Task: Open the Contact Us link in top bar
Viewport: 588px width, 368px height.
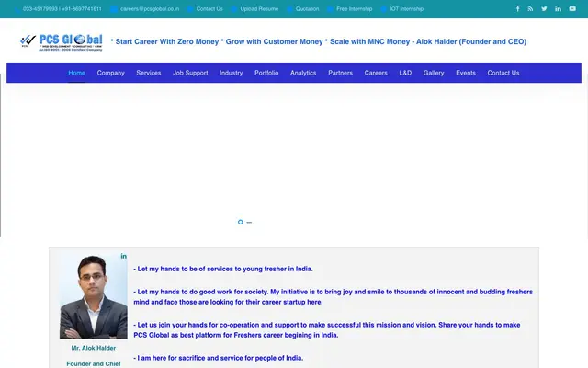Action: coord(209,9)
